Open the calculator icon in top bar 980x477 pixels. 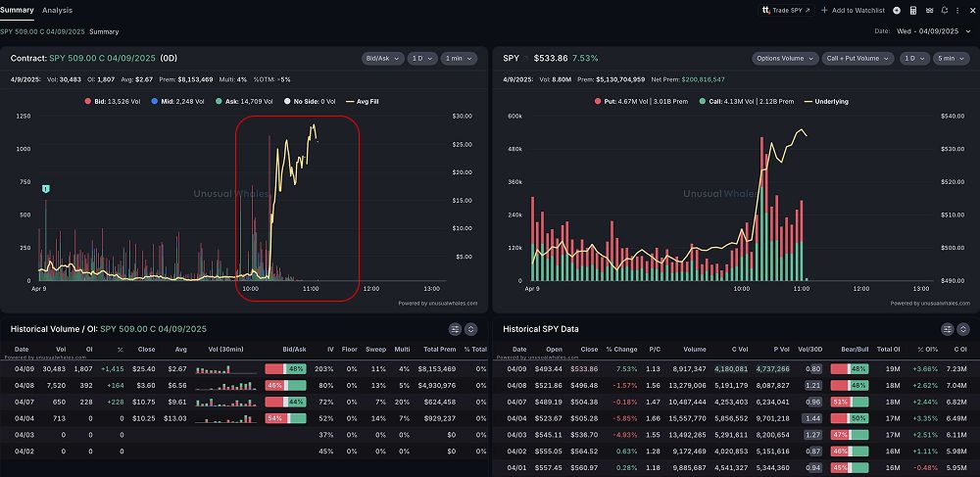coord(913,10)
